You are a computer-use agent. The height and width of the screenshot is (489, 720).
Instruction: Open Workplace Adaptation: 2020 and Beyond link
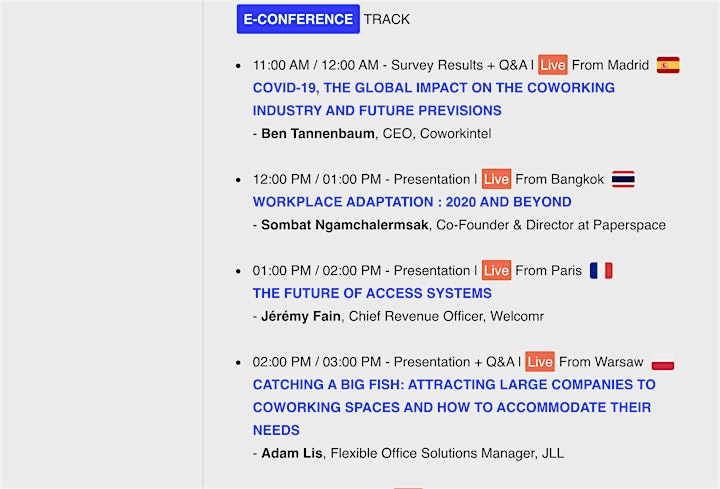click(412, 202)
